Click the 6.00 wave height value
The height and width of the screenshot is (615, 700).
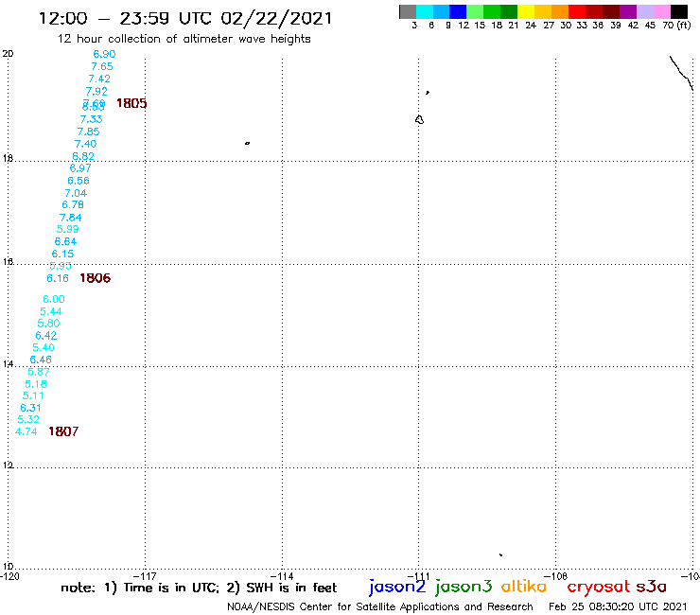coord(54,299)
